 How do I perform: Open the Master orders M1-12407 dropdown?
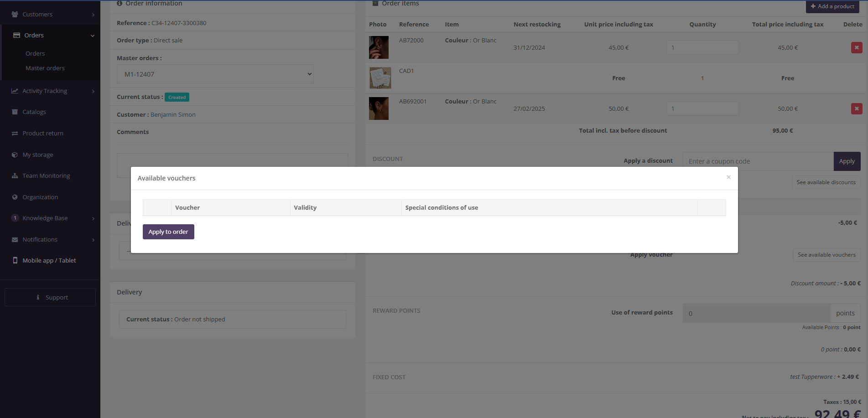(215, 74)
